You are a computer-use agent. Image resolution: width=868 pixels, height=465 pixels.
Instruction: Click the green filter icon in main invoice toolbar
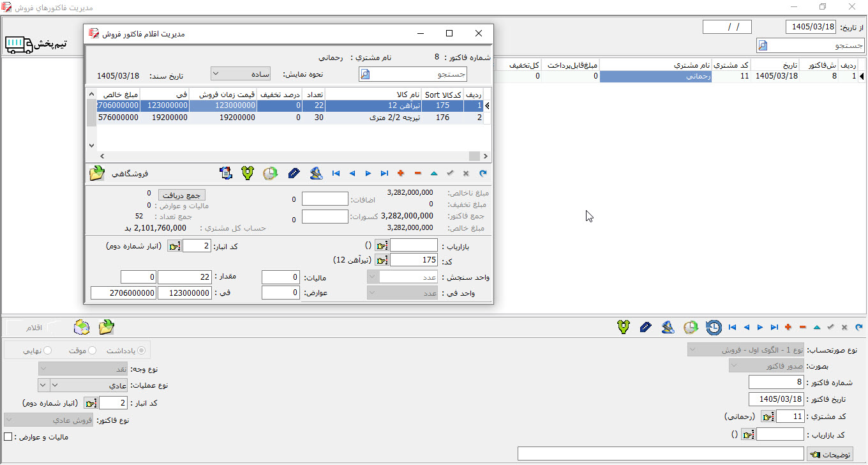(624, 327)
